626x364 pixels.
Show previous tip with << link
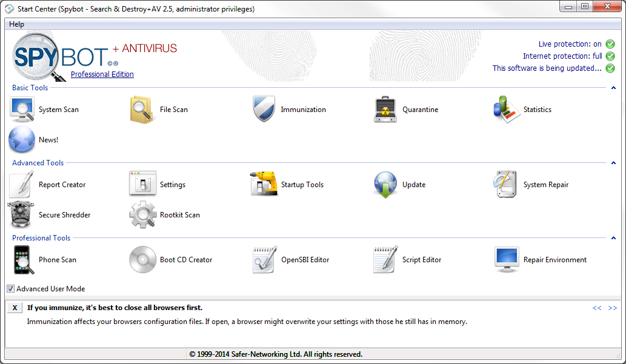[597, 308]
